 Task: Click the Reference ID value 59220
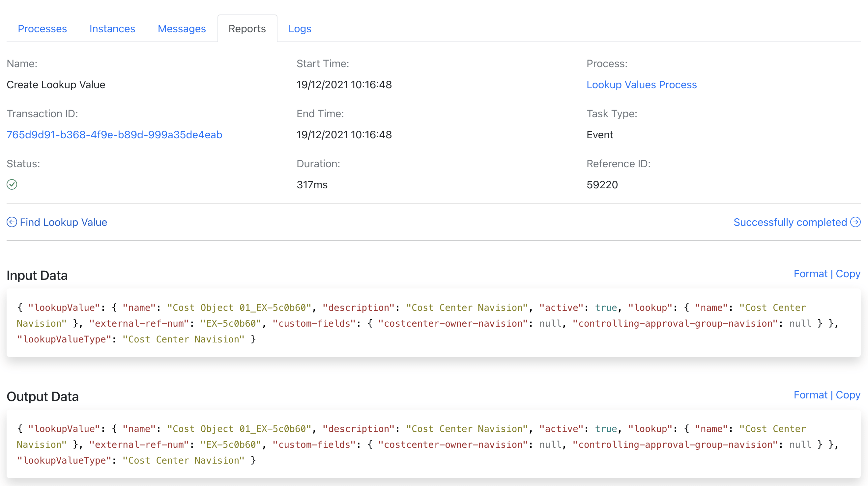pos(602,184)
